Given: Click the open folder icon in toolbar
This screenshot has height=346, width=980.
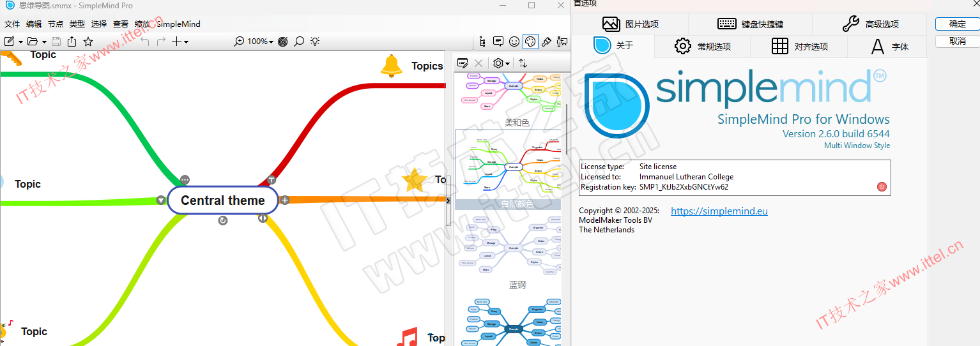Looking at the screenshot, I should tap(33, 41).
